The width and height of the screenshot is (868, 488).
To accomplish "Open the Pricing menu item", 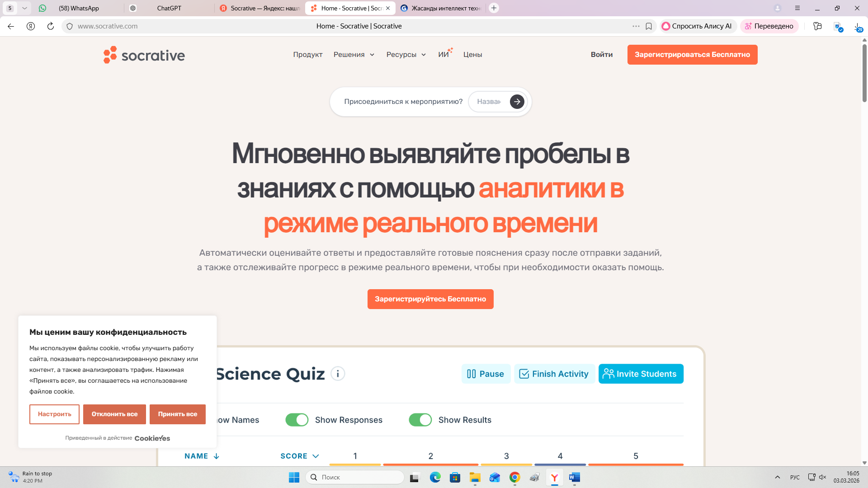I will point(472,55).
